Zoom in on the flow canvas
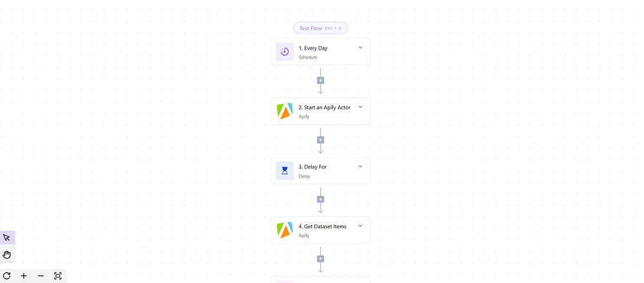This screenshot has height=283, width=644. 24,276
